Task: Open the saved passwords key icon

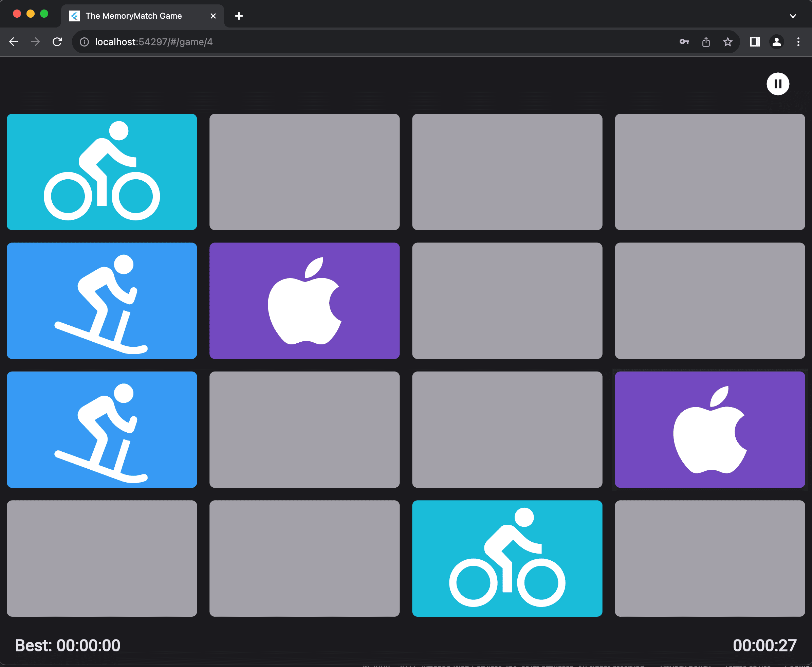Action: (684, 42)
